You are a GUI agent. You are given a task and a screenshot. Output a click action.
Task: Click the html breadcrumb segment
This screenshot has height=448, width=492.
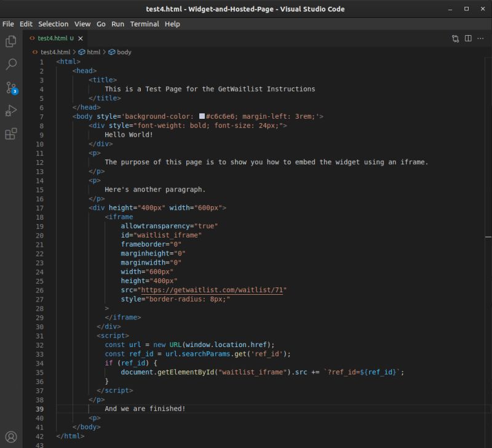pyautogui.click(x=93, y=52)
